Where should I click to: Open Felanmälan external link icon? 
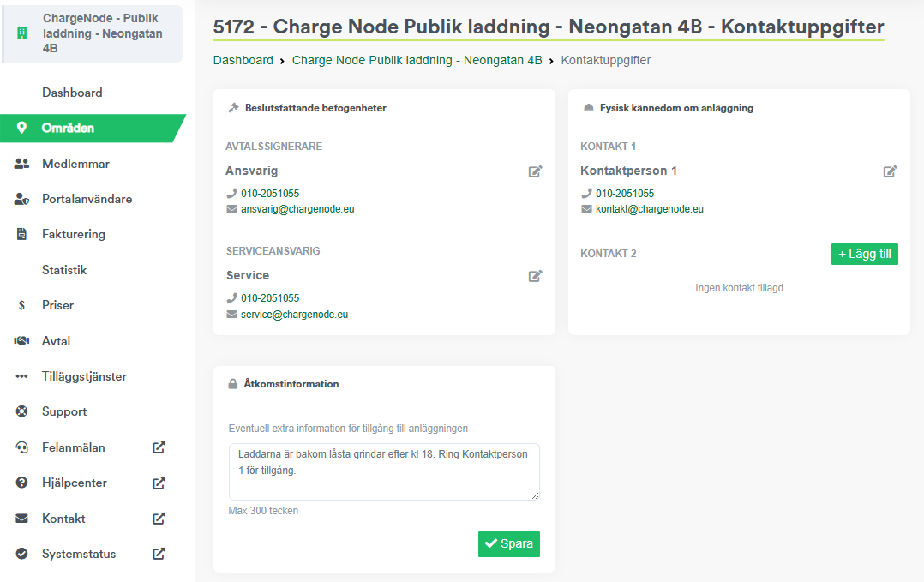point(159,447)
